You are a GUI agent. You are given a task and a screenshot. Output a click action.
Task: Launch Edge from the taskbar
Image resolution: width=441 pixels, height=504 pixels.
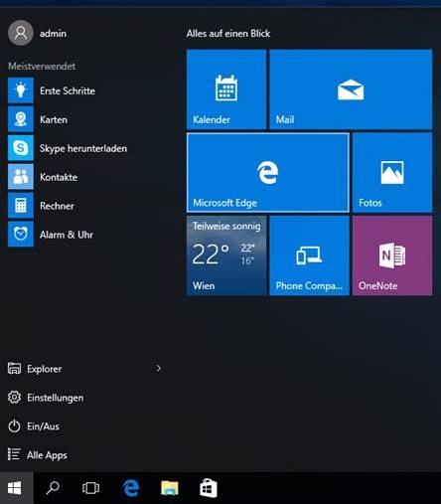click(x=131, y=488)
